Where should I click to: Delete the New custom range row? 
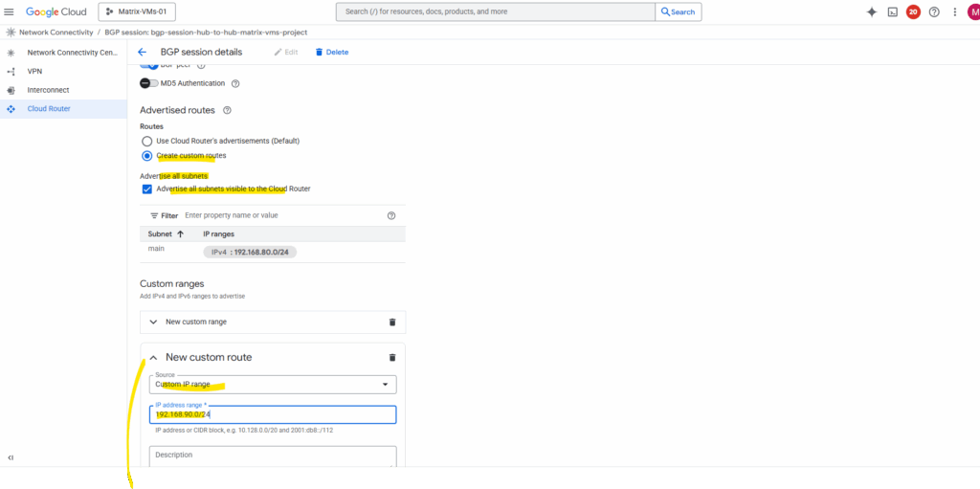392,322
